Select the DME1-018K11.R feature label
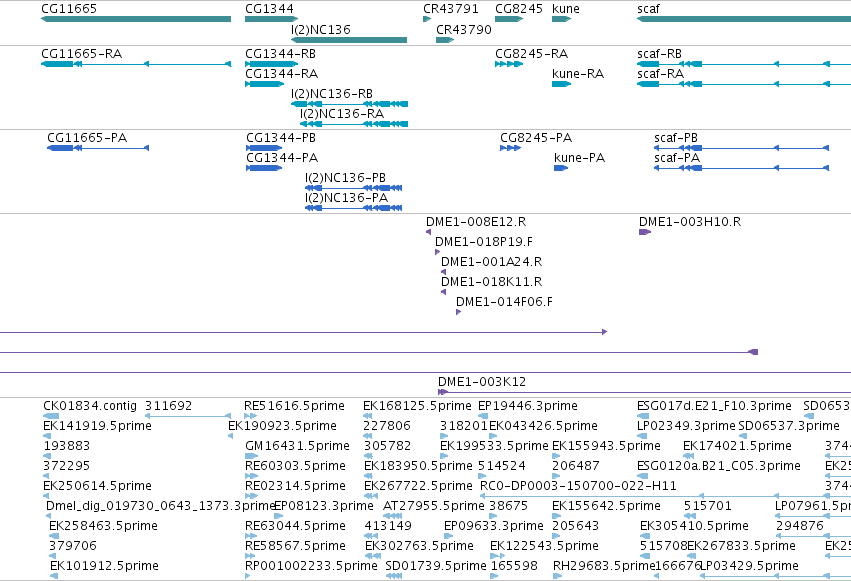 point(491,282)
